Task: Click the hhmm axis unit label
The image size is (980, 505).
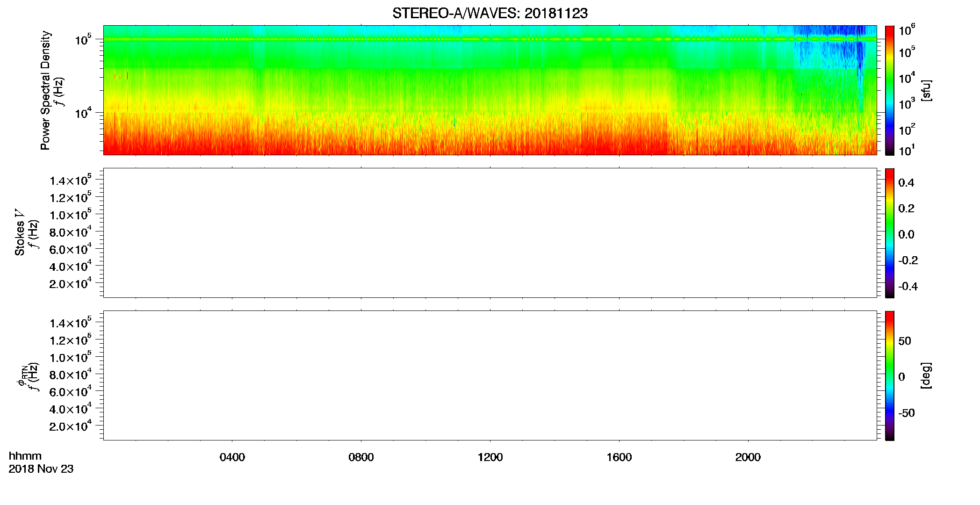Action: 25,456
